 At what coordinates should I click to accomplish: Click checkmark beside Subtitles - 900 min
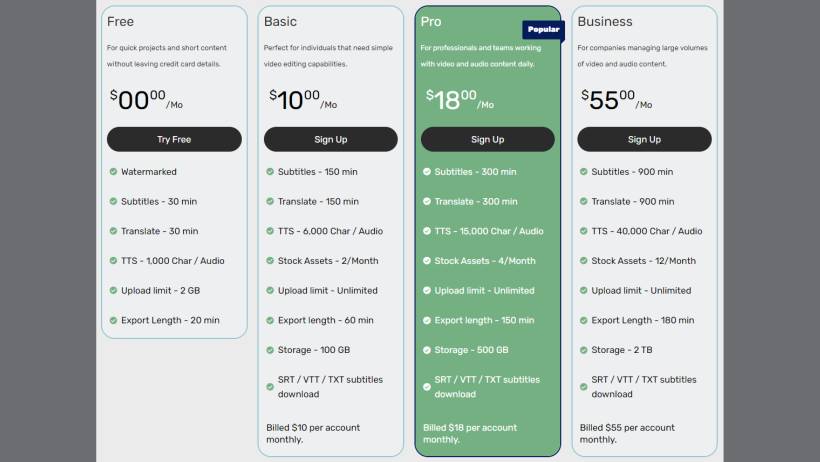pyautogui.click(x=583, y=172)
